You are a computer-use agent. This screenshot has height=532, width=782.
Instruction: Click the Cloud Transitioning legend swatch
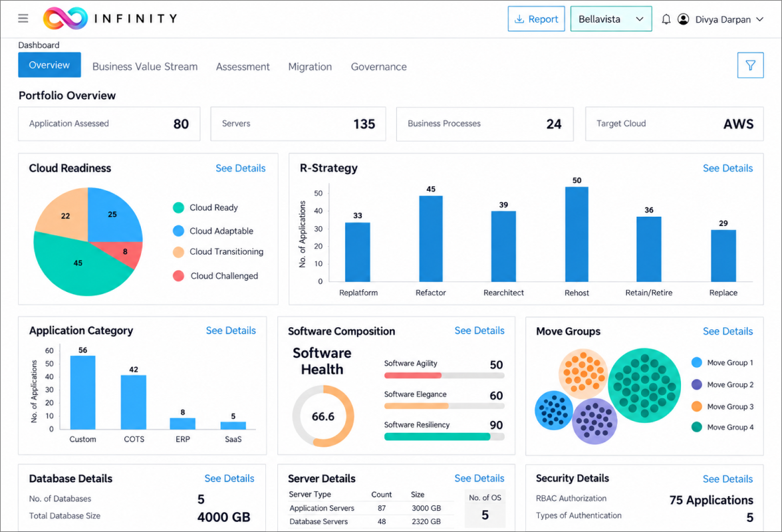pyautogui.click(x=178, y=252)
